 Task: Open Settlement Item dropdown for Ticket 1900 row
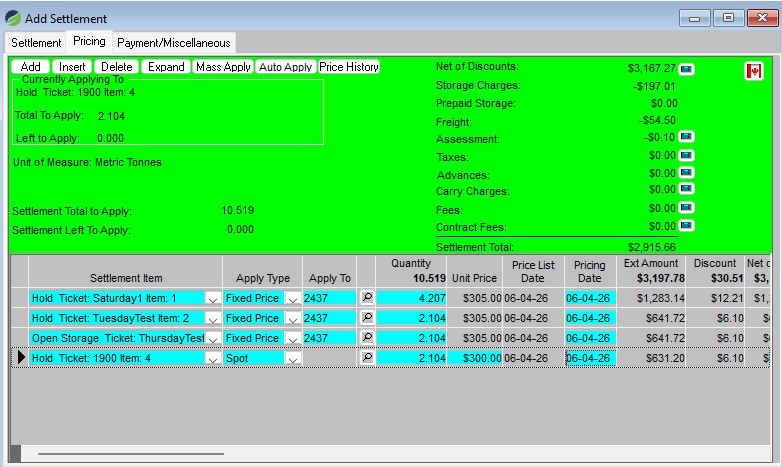tap(212, 358)
